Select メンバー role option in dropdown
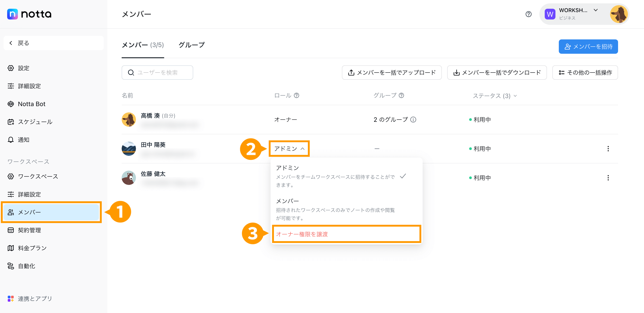This screenshot has width=644, height=313. pos(346,209)
